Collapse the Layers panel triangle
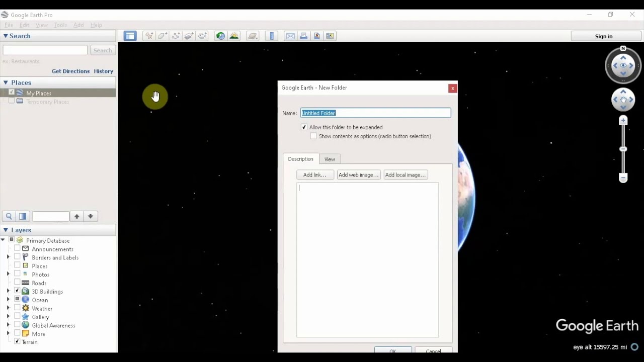The width and height of the screenshot is (644, 362). pyautogui.click(x=6, y=230)
